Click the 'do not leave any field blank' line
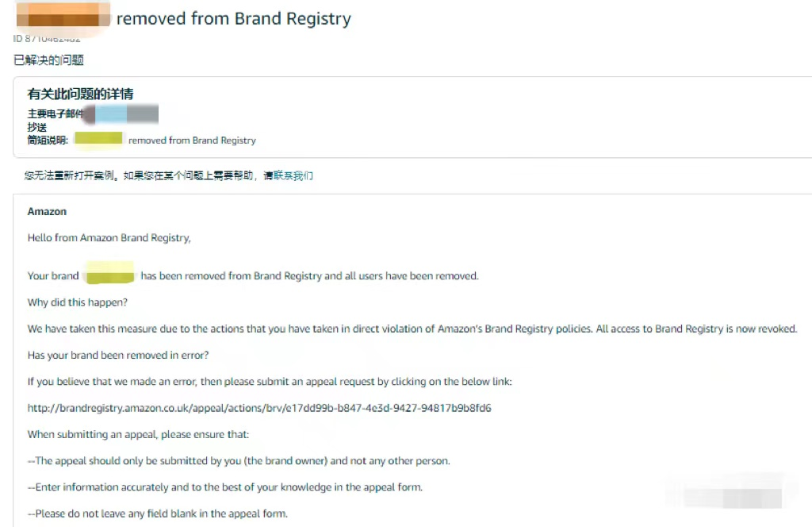 158,514
